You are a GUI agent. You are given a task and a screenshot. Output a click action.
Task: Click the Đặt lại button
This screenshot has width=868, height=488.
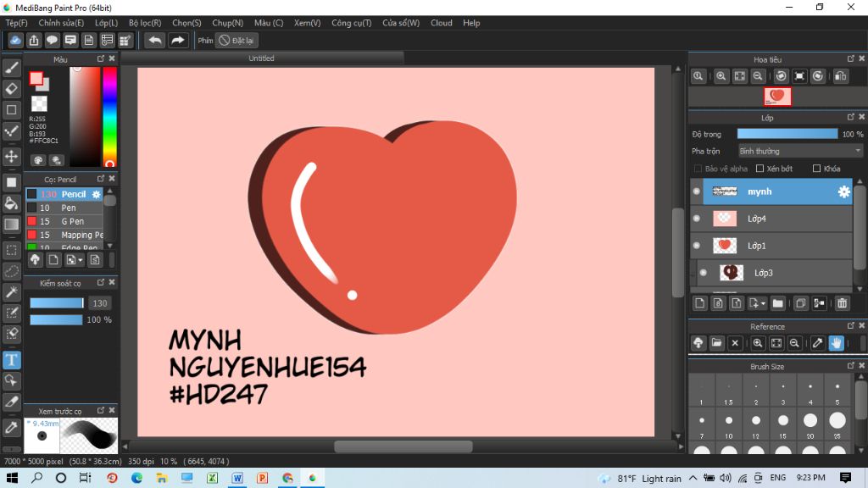[x=236, y=41]
